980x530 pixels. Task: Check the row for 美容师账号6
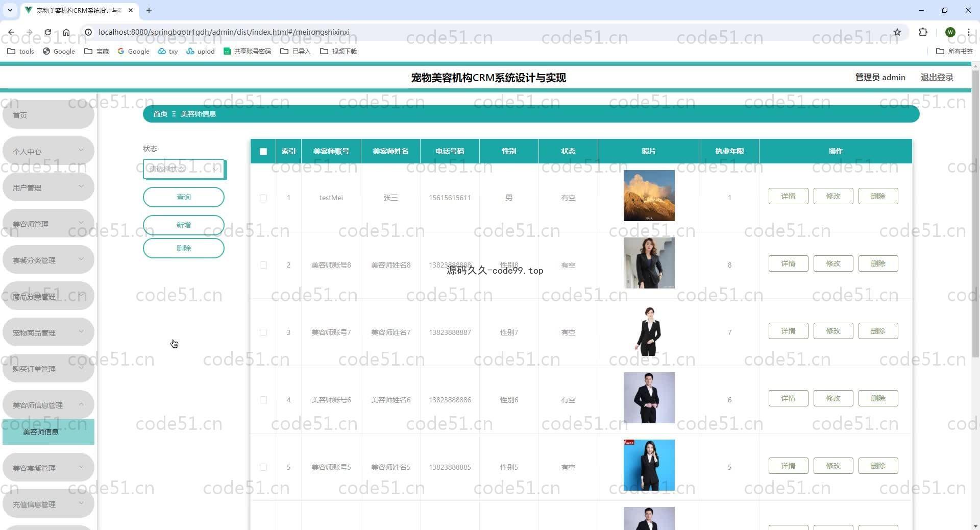pos(263,400)
